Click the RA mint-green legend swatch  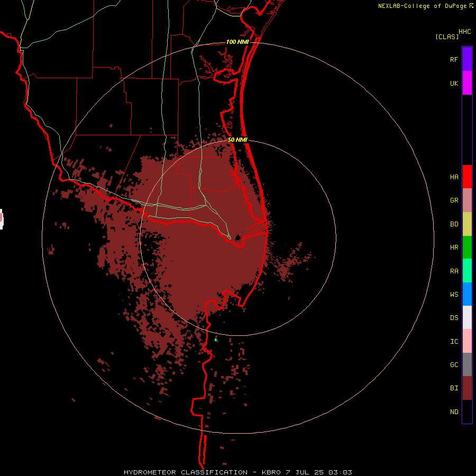[x=467, y=271]
